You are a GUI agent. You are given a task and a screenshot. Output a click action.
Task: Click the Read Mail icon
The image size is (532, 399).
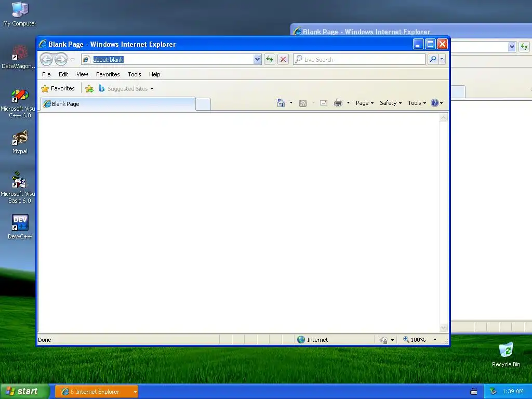pos(323,103)
